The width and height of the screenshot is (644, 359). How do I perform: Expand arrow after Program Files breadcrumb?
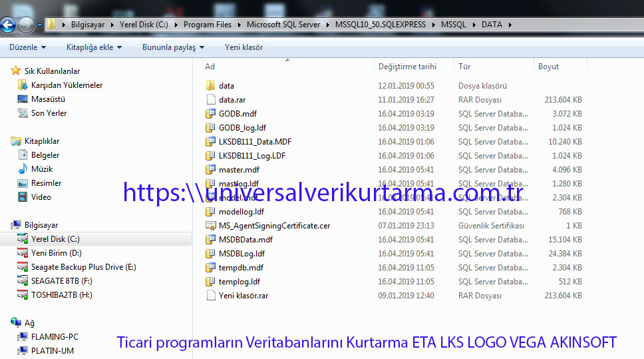239,25
